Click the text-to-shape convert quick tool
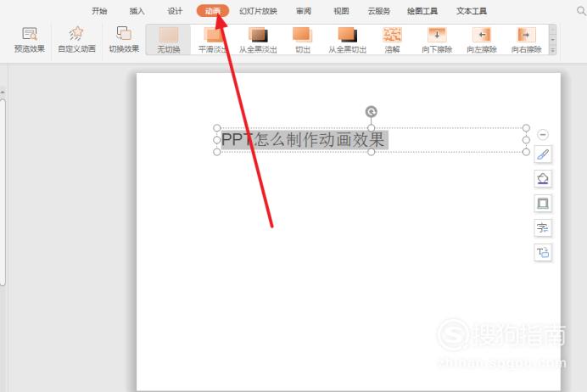The width and height of the screenshot is (587, 392). pyautogui.click(x=543, y=252)
